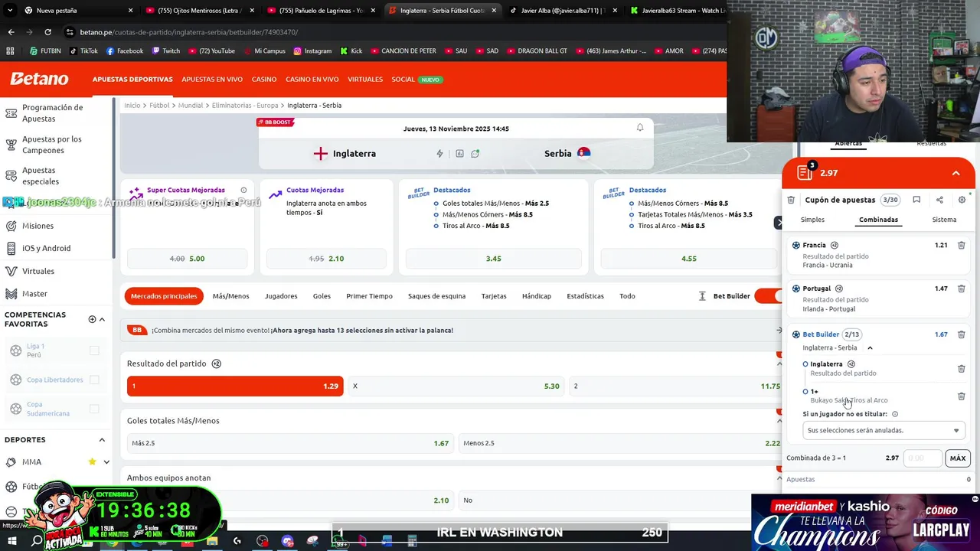Show info about non-starting player rule
Image resolution: width=980 pixels, height=551 pixels.
coord(895,414)
